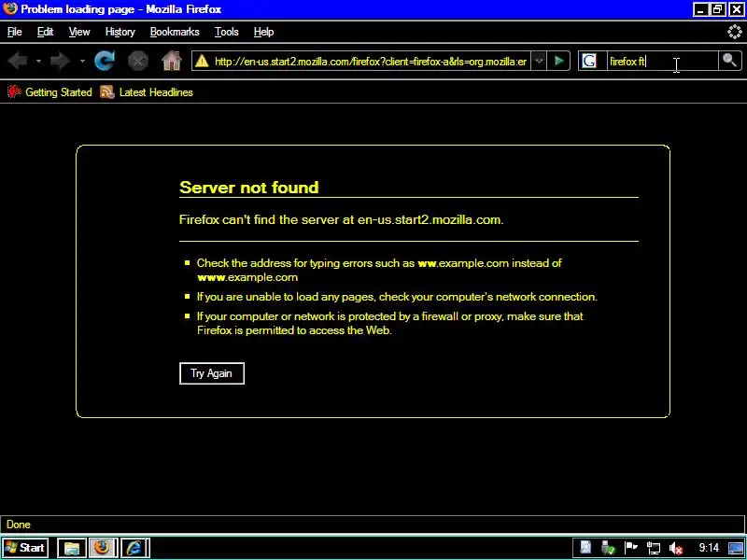747x560 pixels.
Task: Open the Google search engine selector
Action: click(590, 61)
